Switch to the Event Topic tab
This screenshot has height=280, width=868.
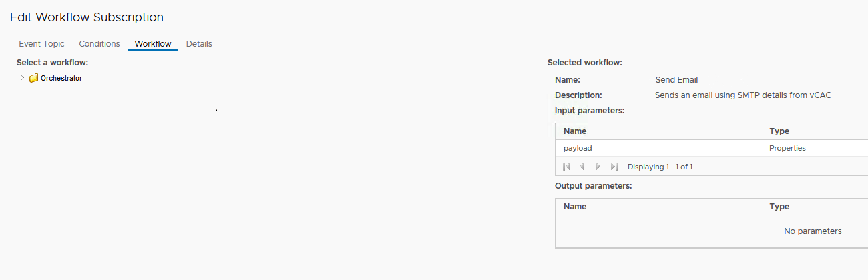pyautogui.click(x=41, y=43)
